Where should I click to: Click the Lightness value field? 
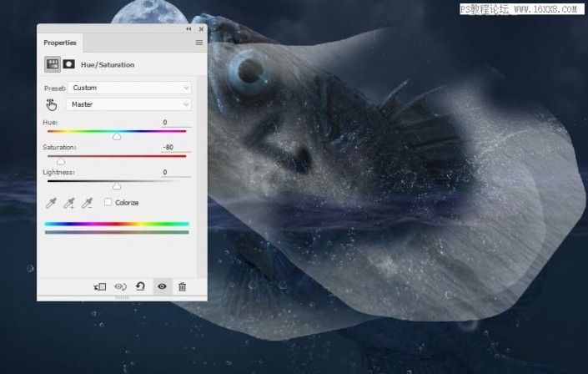point(176,172)
